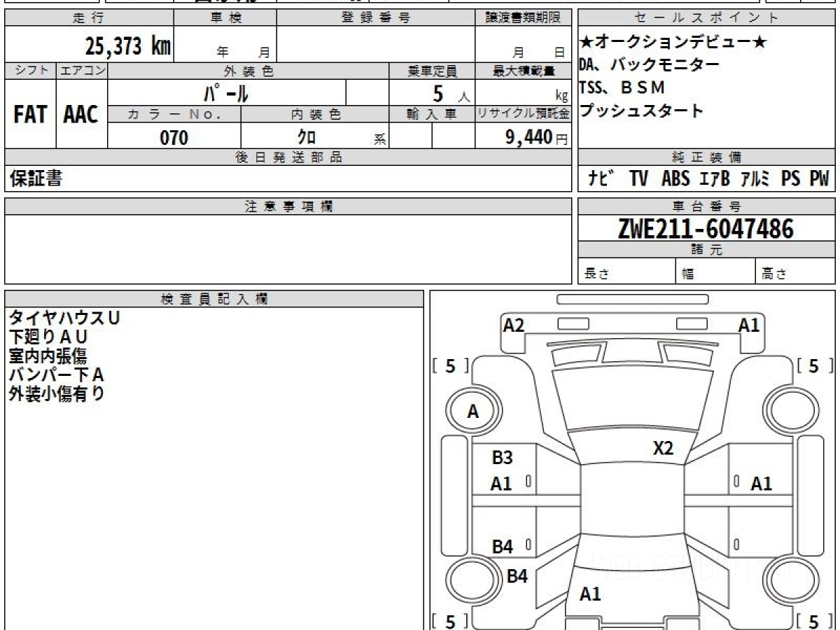Click the 純正装備 header

706,157
